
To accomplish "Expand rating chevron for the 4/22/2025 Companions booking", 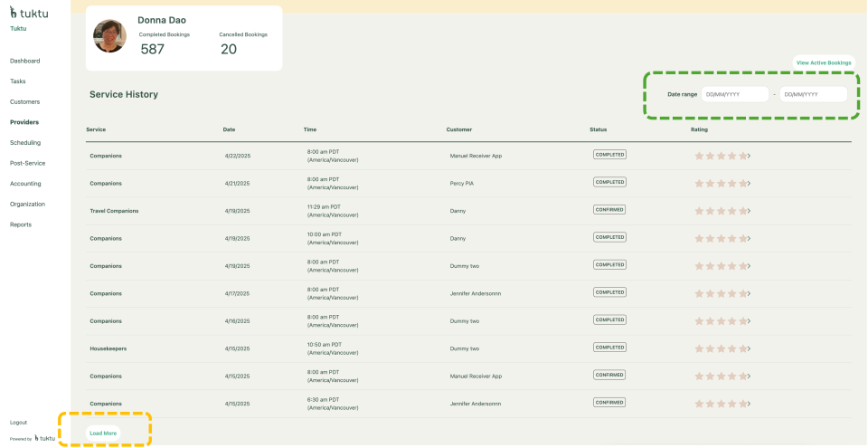I will 750,156.
